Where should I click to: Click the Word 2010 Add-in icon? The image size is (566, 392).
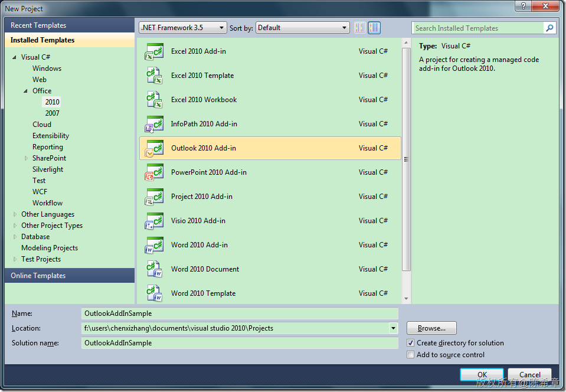pyautogui.click(x=154, y=245)
